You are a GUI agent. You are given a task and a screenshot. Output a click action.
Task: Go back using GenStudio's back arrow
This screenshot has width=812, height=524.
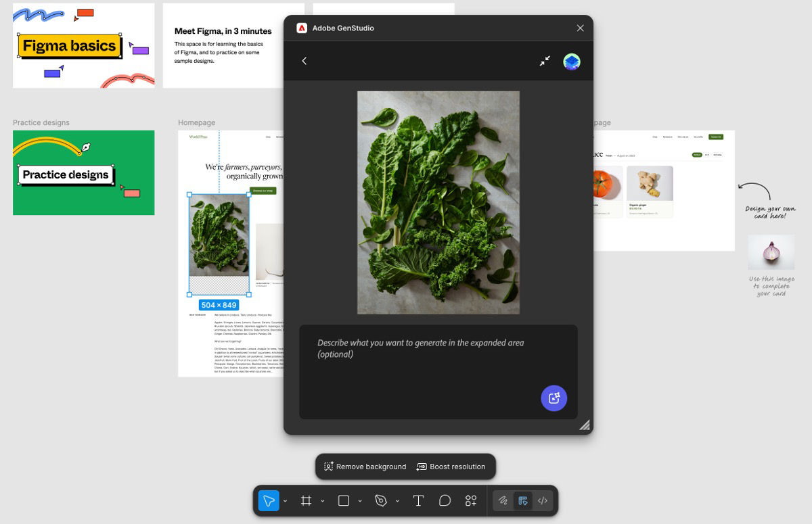pyautogui.click(x=304, y=61)
